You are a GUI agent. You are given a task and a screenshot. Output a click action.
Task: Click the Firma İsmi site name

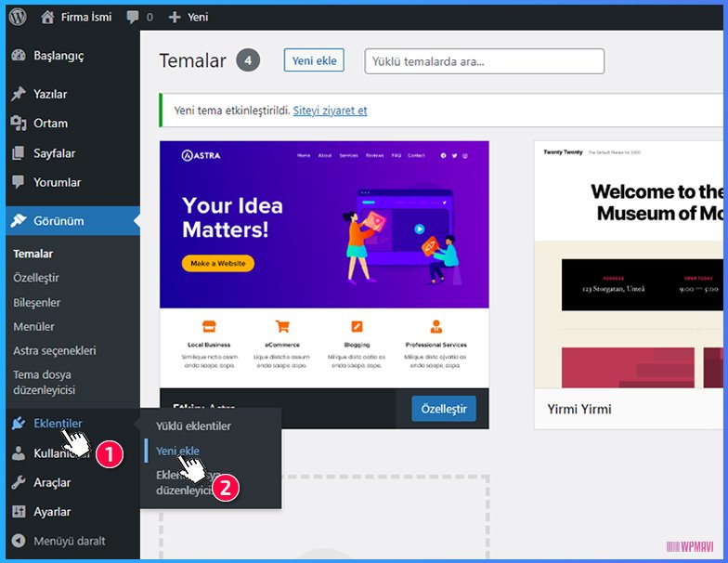86,17
